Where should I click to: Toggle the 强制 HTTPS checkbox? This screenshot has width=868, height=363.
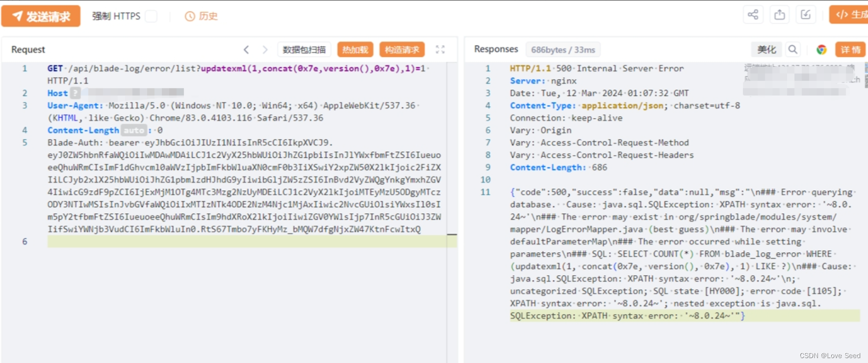[152, 16]
